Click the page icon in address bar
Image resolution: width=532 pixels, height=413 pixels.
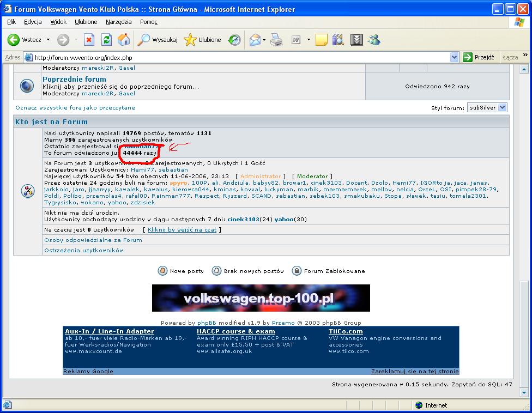(29, 57)
